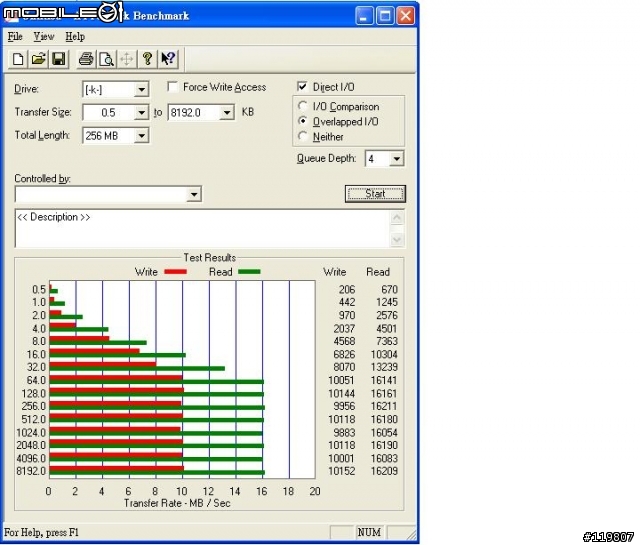The image size is (640, 545).
Task: Click the write value 206
Action: (347, 289)
